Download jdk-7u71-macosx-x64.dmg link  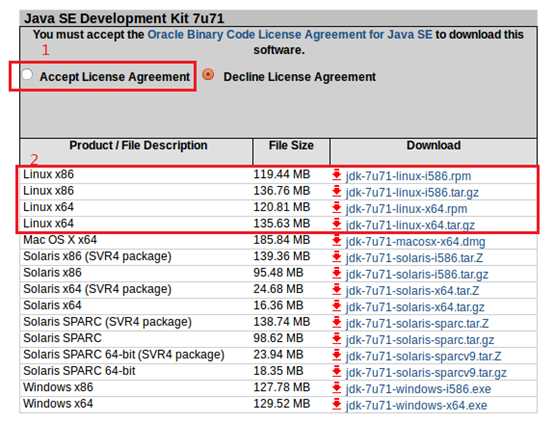416,242
